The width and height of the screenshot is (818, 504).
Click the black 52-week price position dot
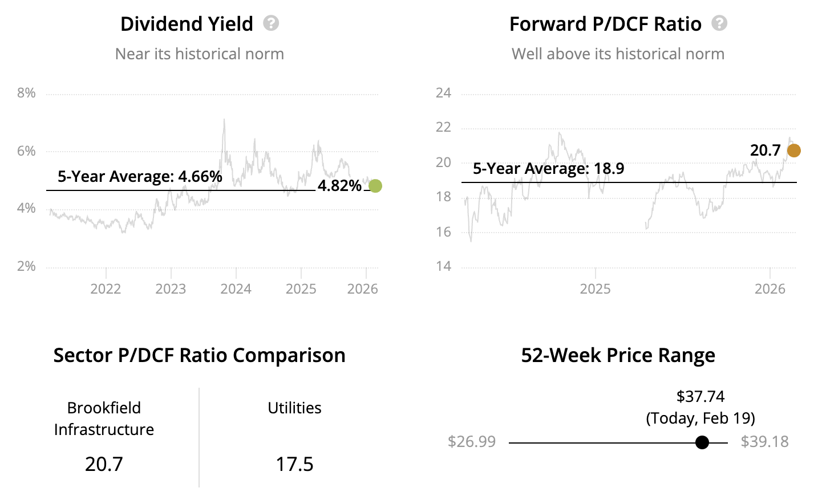(x=702, y=442)
